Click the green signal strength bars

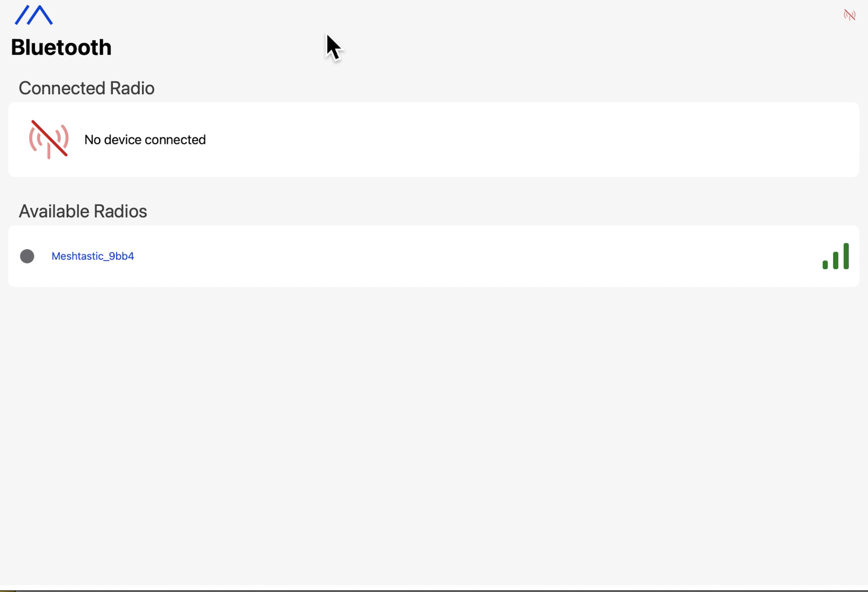[836, 256]
